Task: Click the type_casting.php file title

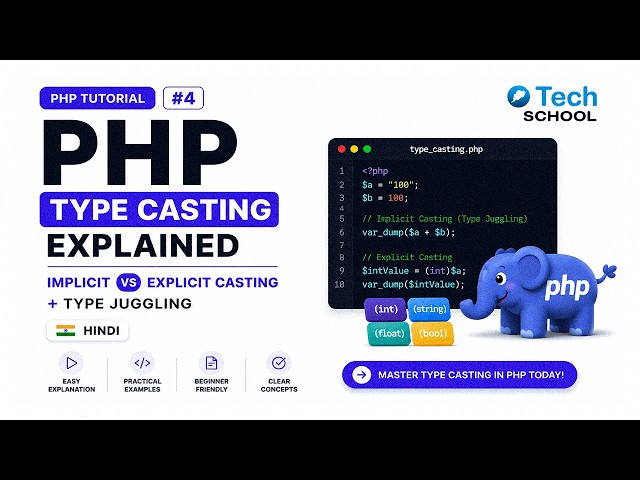Action: point(446,149)
